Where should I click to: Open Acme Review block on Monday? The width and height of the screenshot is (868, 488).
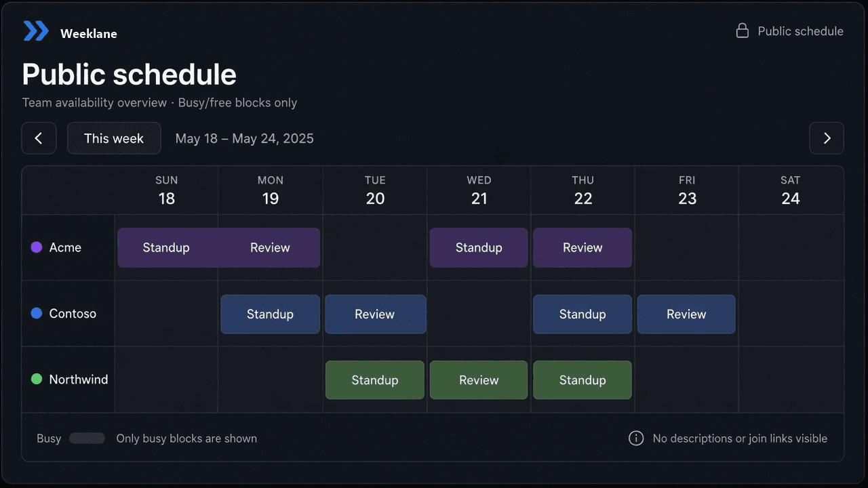[270, 247]
